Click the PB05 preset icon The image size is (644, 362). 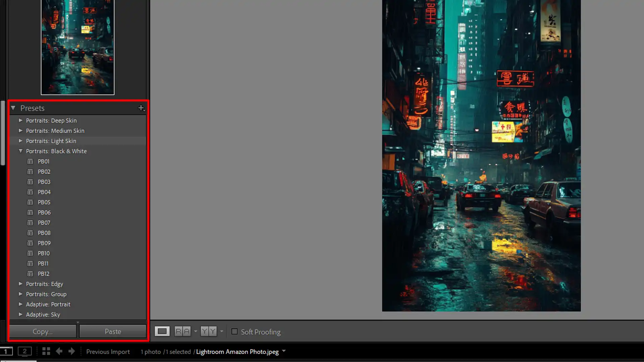coord(30,202)
